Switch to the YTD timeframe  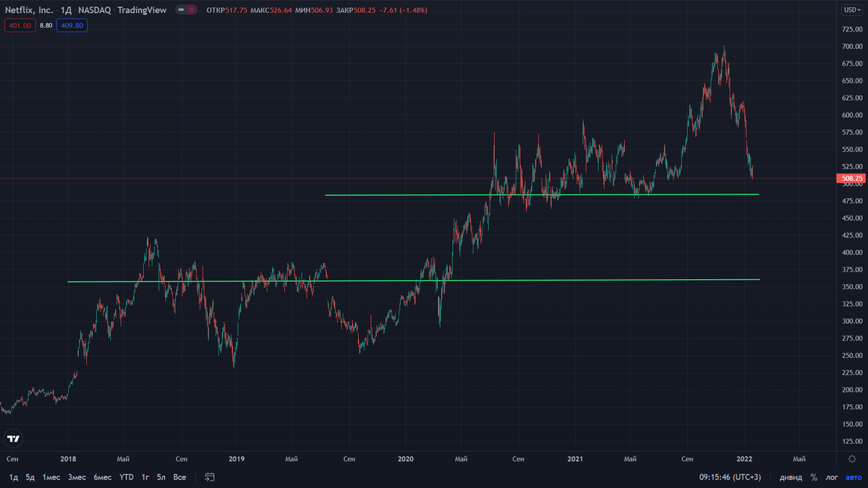126,477
